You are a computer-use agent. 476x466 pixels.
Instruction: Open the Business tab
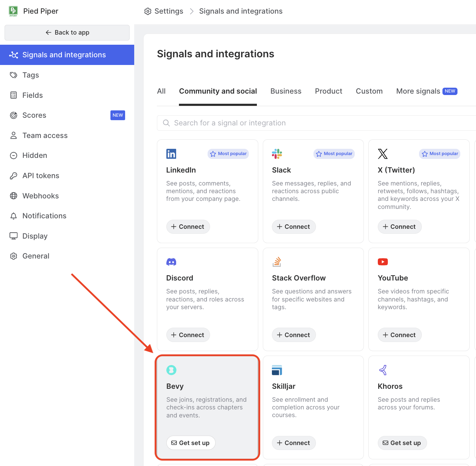click(x=286, y=91)
